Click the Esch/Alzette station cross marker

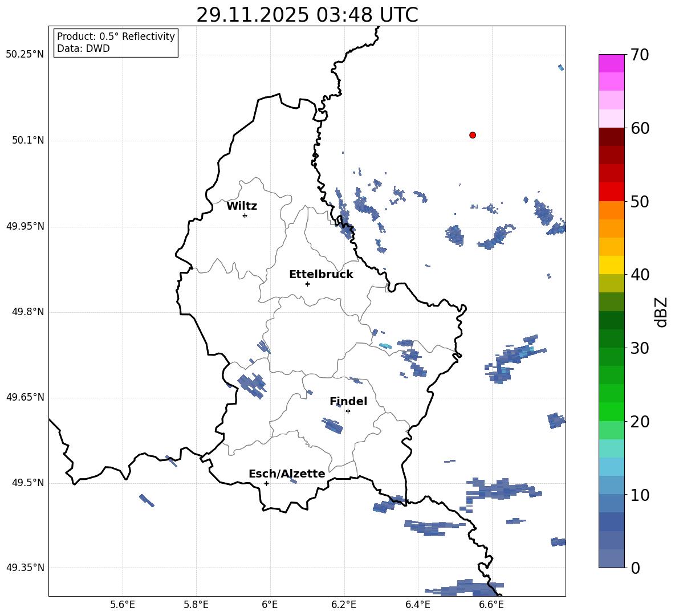[x=266, y=483]
